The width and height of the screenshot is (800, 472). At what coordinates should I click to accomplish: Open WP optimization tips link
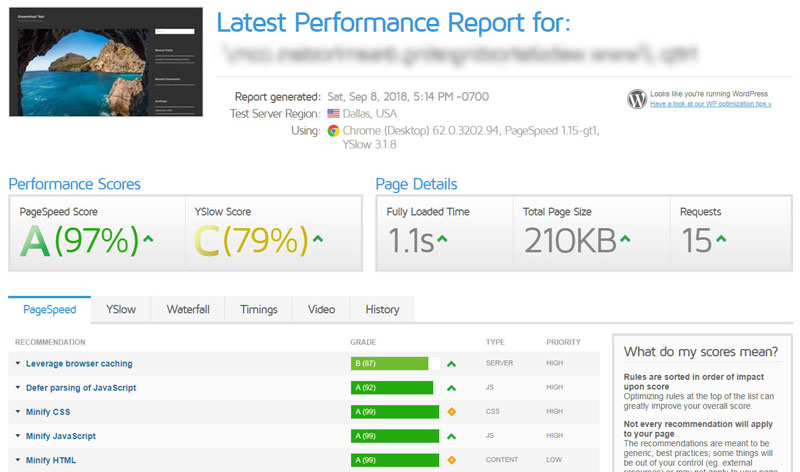click(x=710, y=104)
